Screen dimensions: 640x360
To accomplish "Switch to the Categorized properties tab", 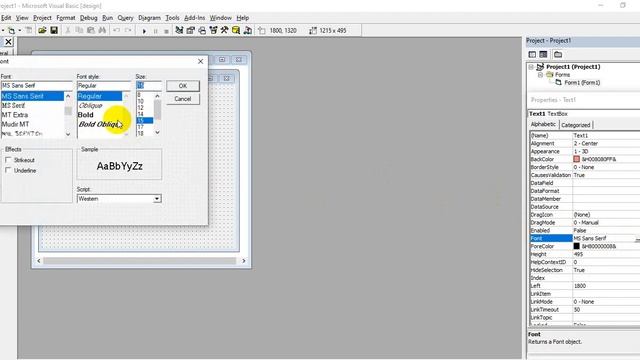I will pos(576,125).
